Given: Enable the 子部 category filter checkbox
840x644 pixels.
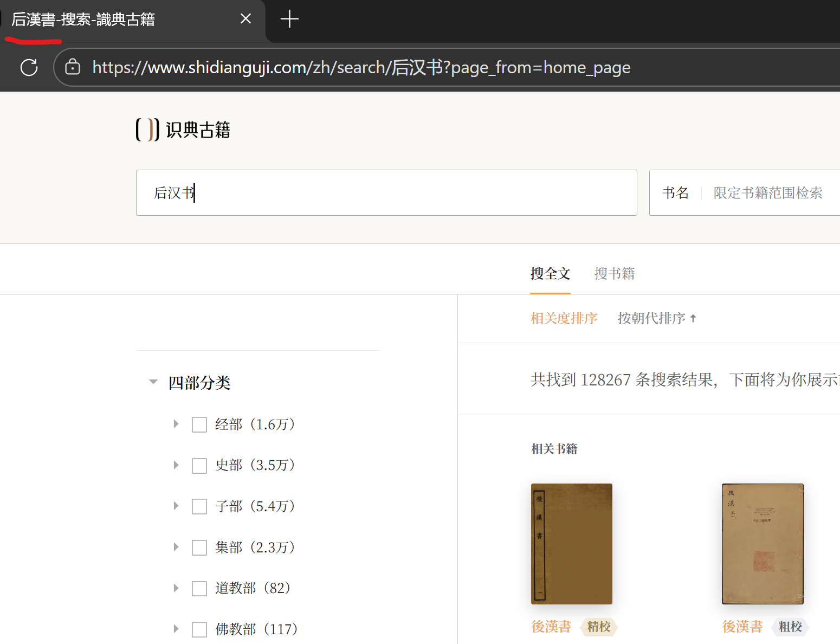Looking at the screenshot, I should point(199,506).
